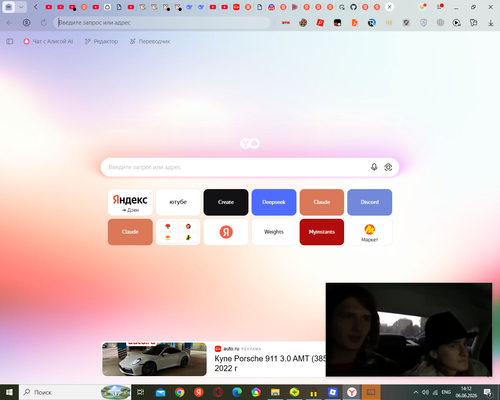Viewport: 500px width, 400px height.
Task: Launch Microsoft Edge from taskbar
Action: click(x=237, y=392)
